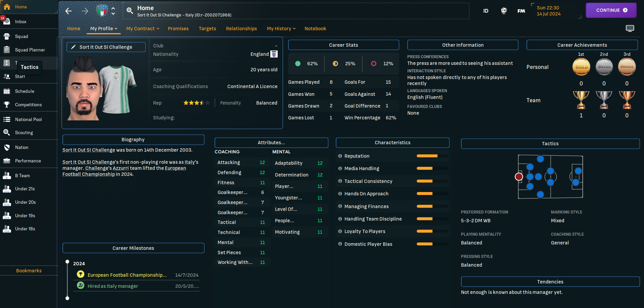644x308 pixels.
Task: Click the European Football Championship milestone icon
Action: click(81, 274)
